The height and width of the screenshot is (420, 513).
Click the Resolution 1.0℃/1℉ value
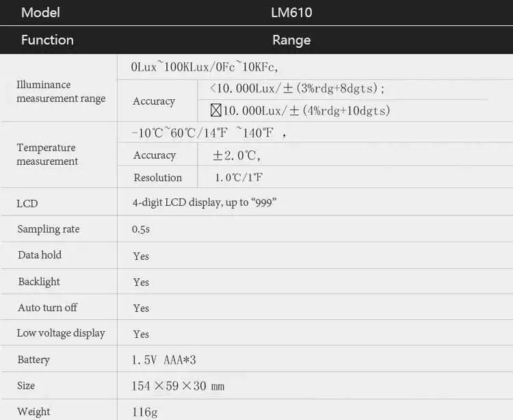(x=239, y=177)
